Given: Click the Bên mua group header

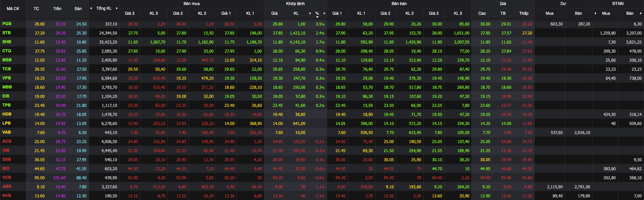Looking at the screenshot, I should tap(192, 4).
